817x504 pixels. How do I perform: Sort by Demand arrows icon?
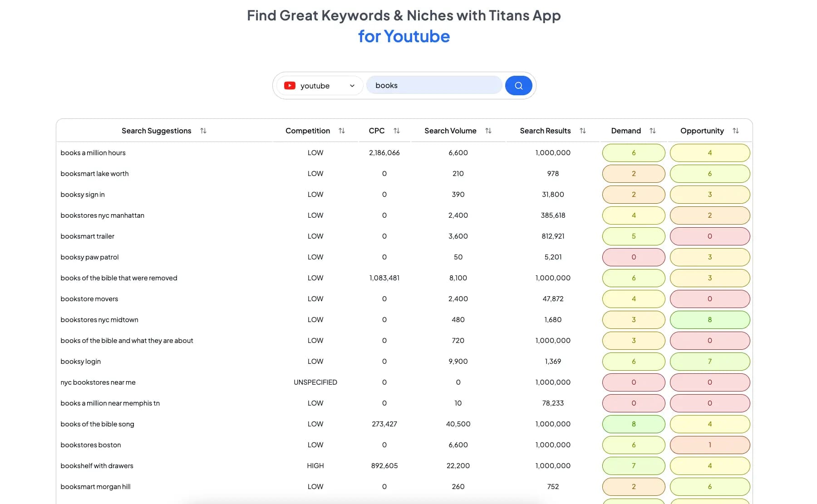[x=653, y=131]
